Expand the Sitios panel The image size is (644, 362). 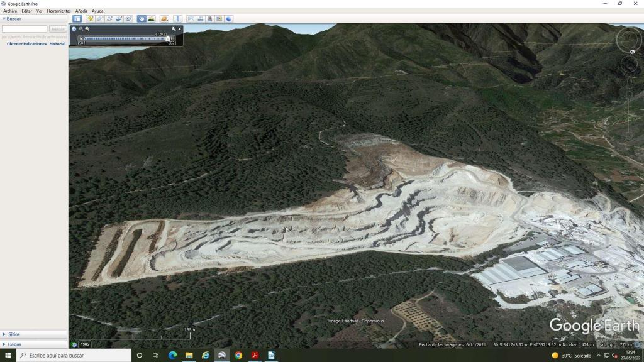[14, 334]
